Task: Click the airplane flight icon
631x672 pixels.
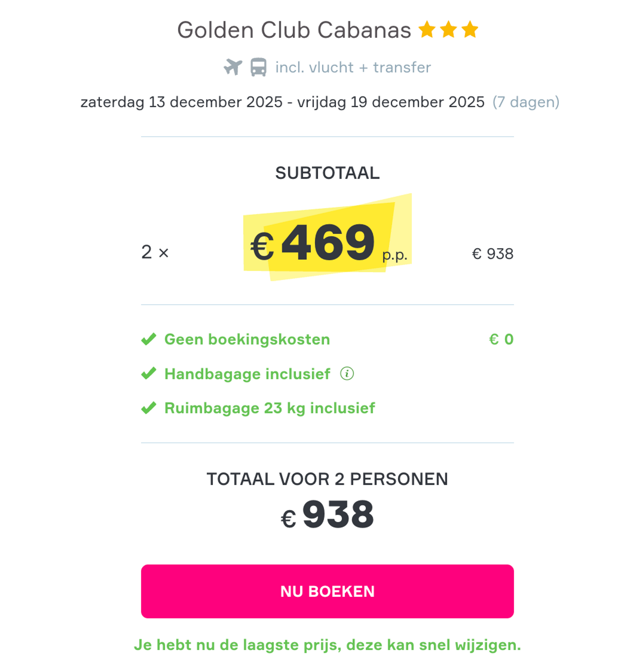Action: [233, 67]
